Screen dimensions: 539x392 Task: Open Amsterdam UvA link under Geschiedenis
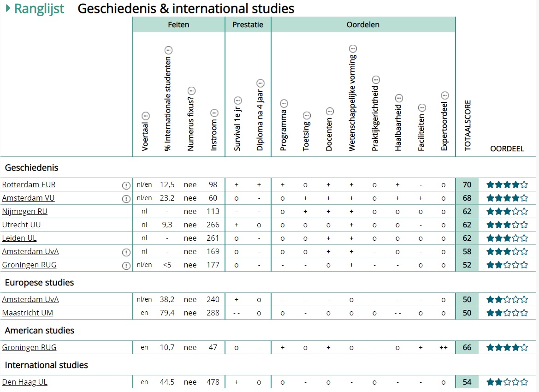[x=30, y=252]
